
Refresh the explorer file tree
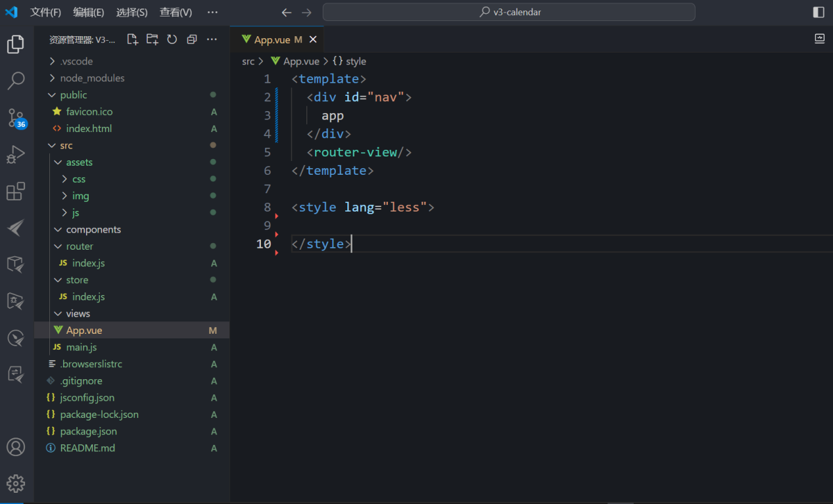click(172, 39)
